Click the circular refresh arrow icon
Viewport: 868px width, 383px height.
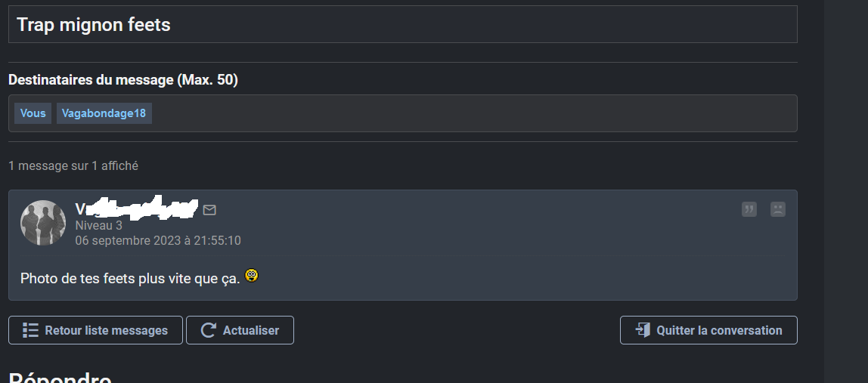coord(208,330)
